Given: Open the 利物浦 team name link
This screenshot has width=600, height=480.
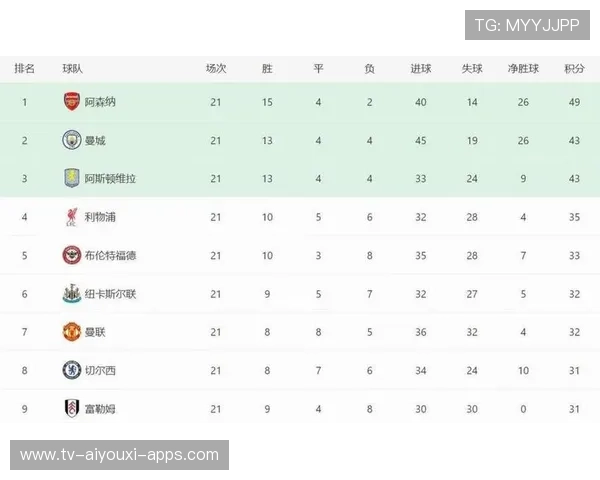Looking at the screenshot, I should click(x=100, y=217).
